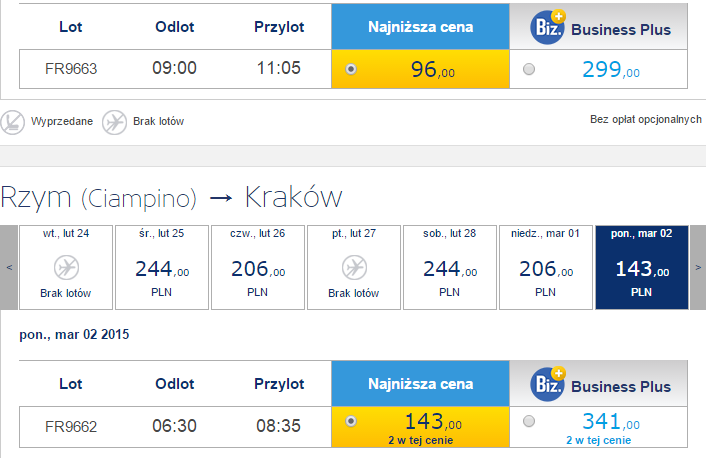This screenshot has width=706, height=458.
Task: Open the niedz., mar 01 date tab
Action: click(545, 267)
